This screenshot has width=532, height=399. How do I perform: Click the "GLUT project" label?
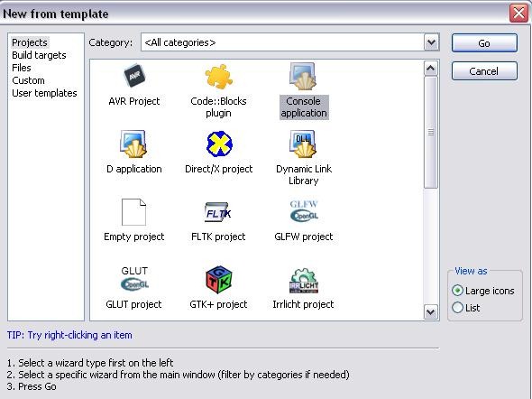coord(133,304)
